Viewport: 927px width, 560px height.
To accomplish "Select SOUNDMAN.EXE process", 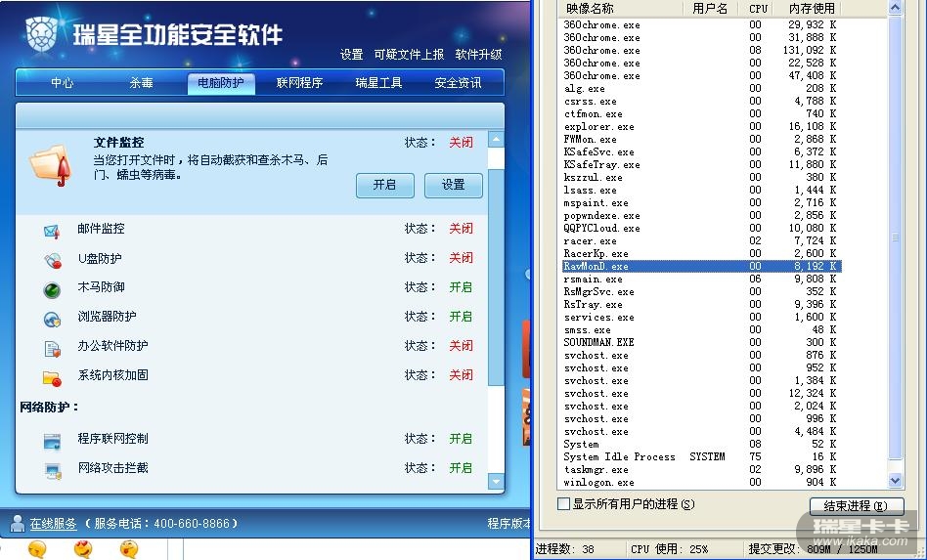I will point(700,342).
